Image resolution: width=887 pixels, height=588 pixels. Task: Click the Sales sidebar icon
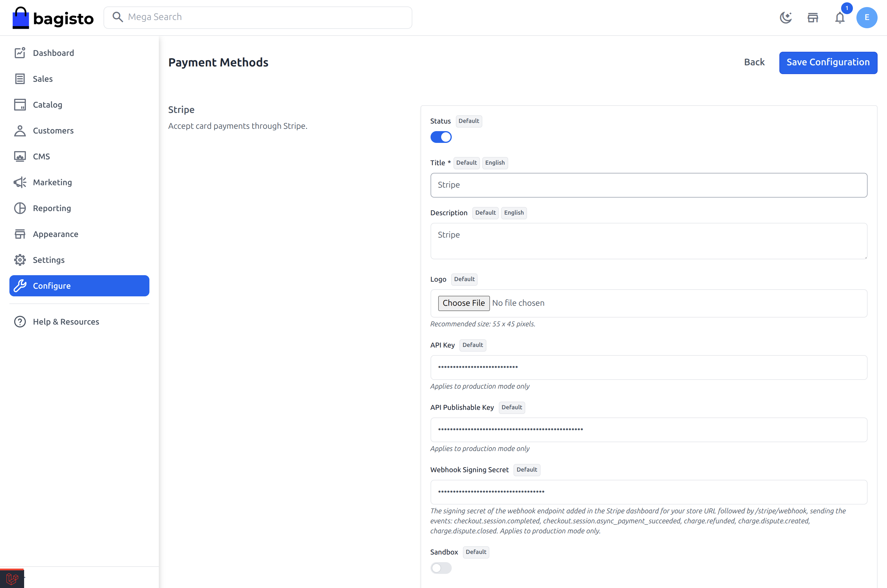click(x=20, y=79)
